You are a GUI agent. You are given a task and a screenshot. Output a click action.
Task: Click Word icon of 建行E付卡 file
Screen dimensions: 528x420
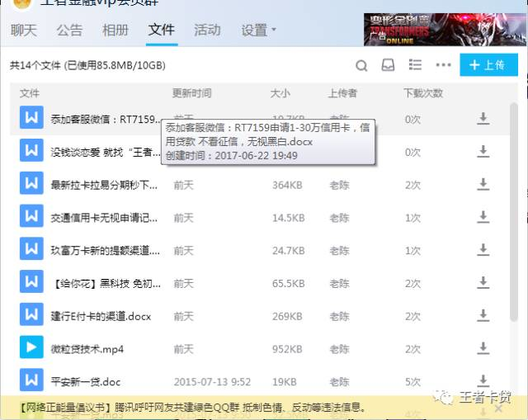point(31,314)
